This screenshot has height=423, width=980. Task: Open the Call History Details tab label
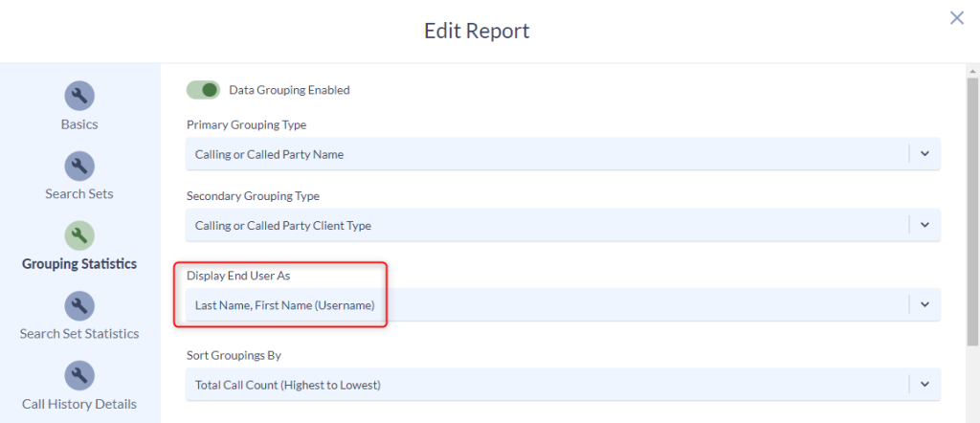click(79, 404)
